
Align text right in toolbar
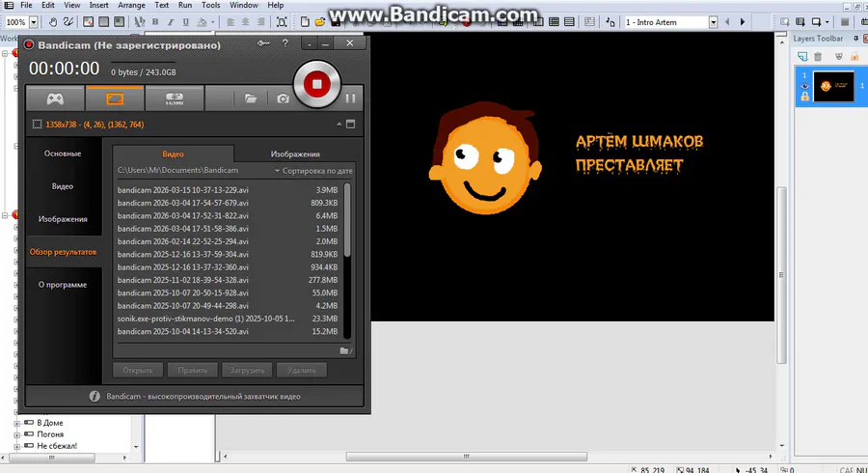(260, 22)
